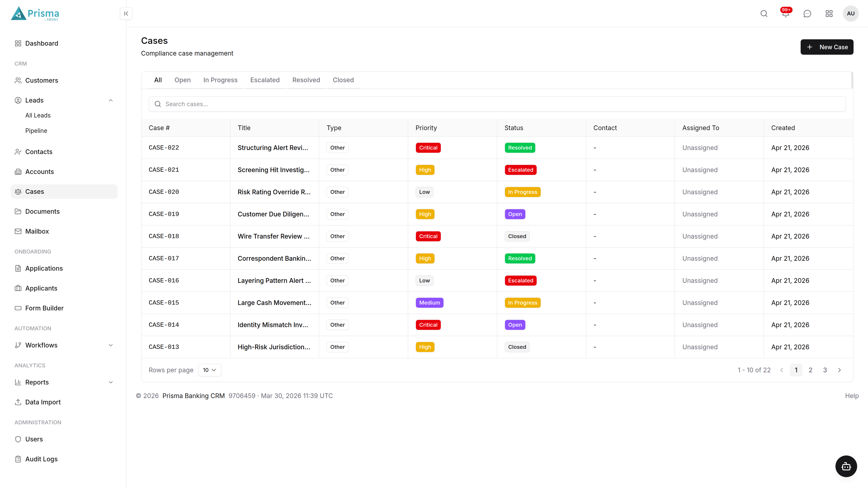868x488 pixels.
Task: Select the All tab
Action: point(158,80)
